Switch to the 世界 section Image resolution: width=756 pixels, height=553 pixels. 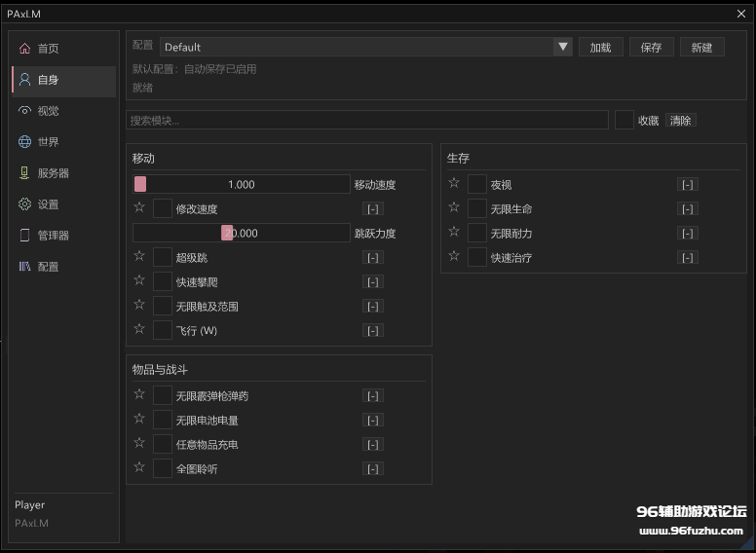click(63, 141)
